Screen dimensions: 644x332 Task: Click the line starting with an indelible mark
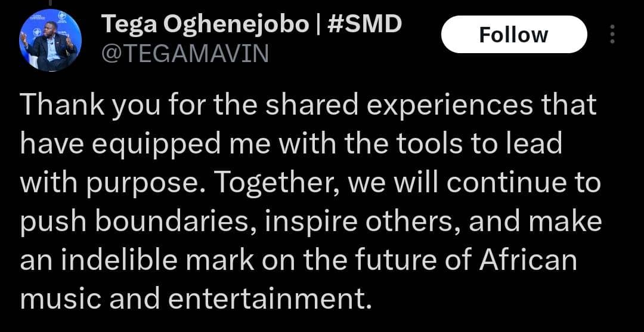coord(299,262)
